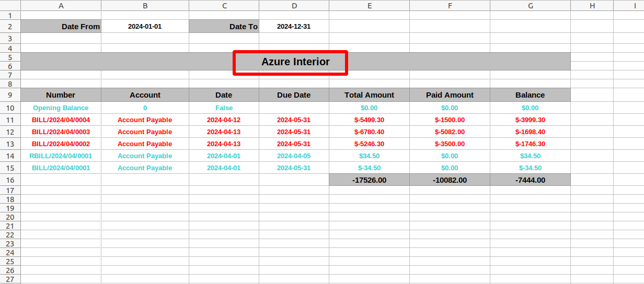Click the Paid Amount header cell
The height and width of the screenshot is (284, 644).
[450, 95]
